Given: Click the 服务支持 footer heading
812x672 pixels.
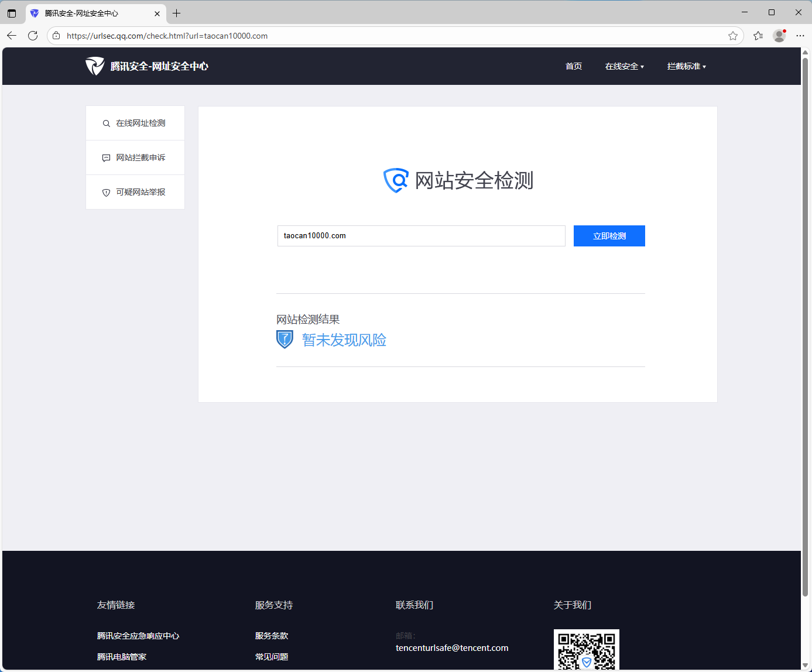Looking at the screenshot, I should 274,605.
